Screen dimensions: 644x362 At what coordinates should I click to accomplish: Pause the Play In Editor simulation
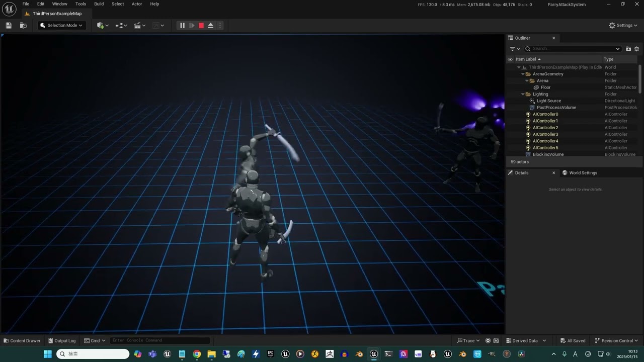pyautogui.click(x=182, y=25)
